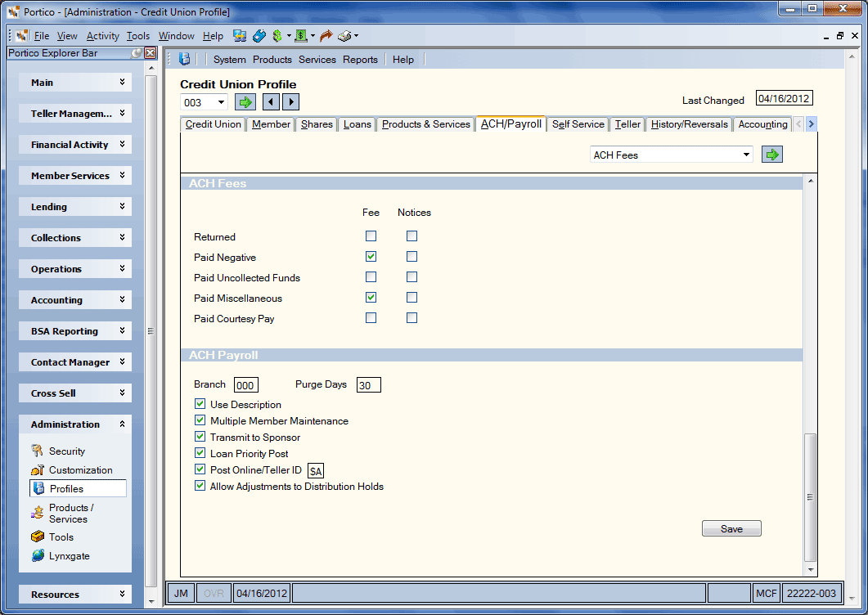Viewport: 868px width, 615px height.
Task: Open the 003 credit union dropdown
Action: click(x=221, y=102)
